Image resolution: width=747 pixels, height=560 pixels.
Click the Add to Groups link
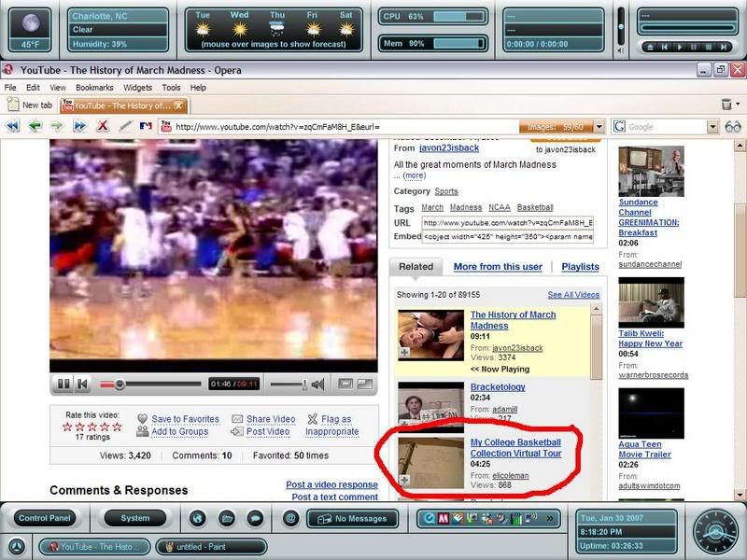point(179,431)
